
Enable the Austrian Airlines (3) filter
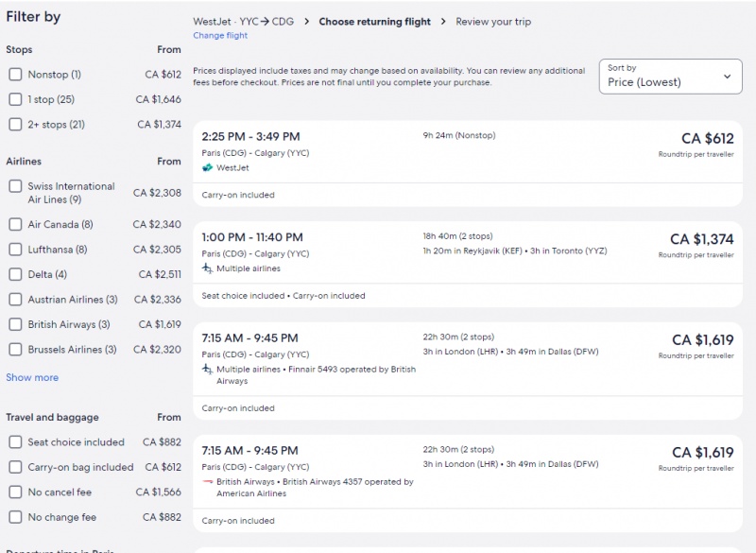(15, 300)
